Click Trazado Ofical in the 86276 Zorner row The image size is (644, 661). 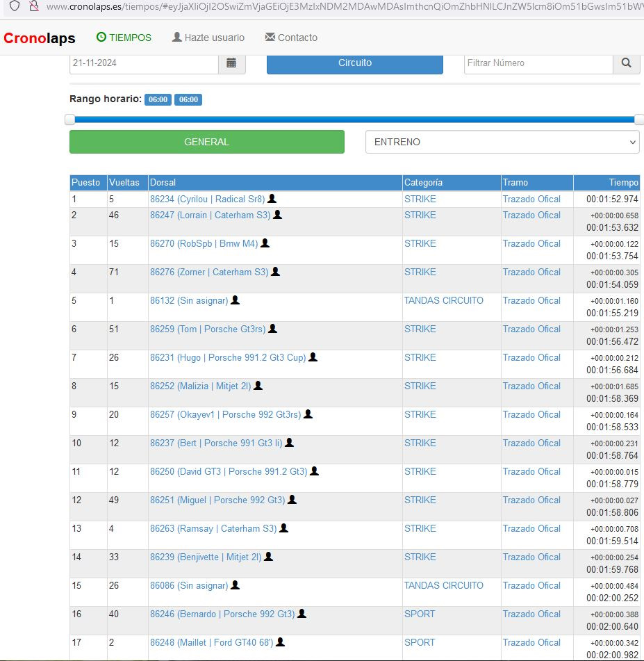pyautogui.click(x=531, y=272)
